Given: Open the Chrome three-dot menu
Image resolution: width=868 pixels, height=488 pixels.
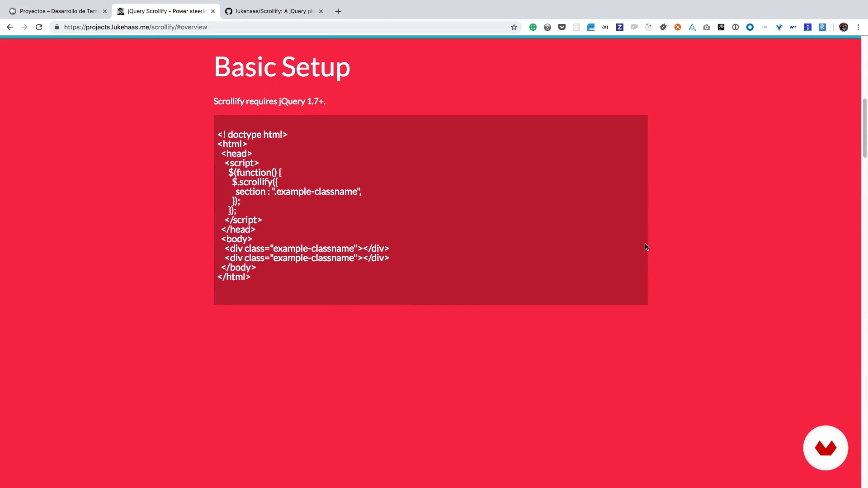Looking at the screenshot, I should click(858, 27).
